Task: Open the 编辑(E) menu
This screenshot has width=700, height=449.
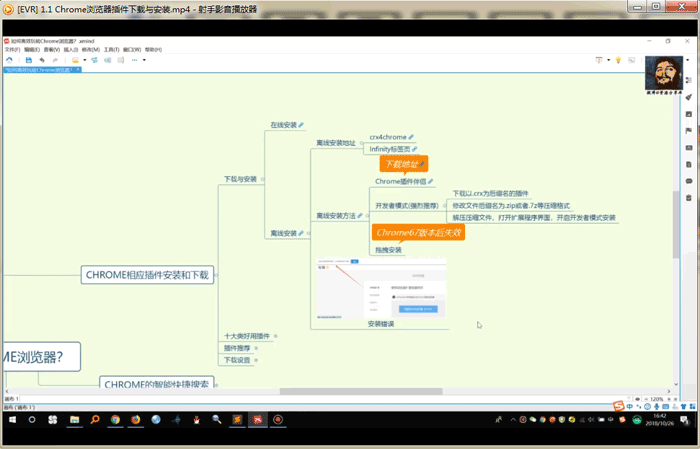Action: (x=32, y=50)
